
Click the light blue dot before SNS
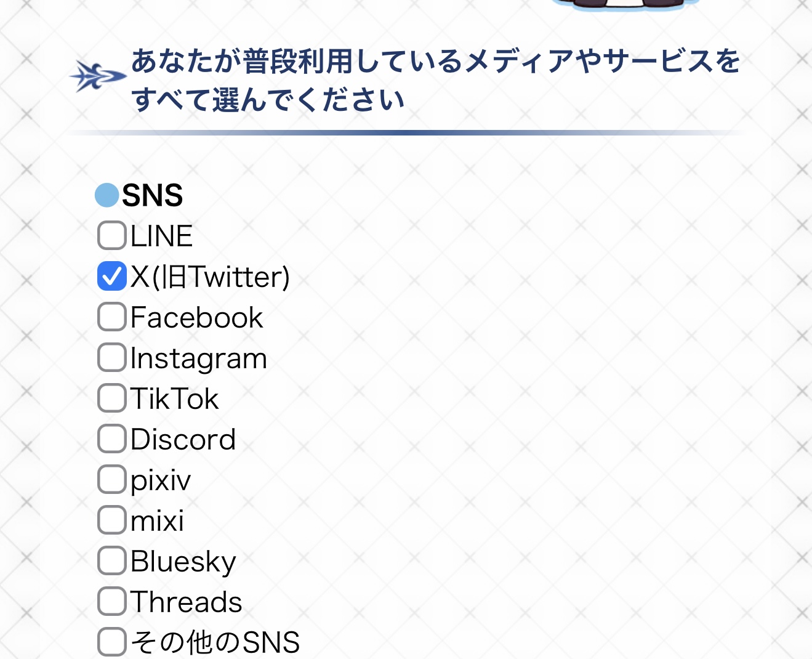pyautogui.click(x=107, y=195)
